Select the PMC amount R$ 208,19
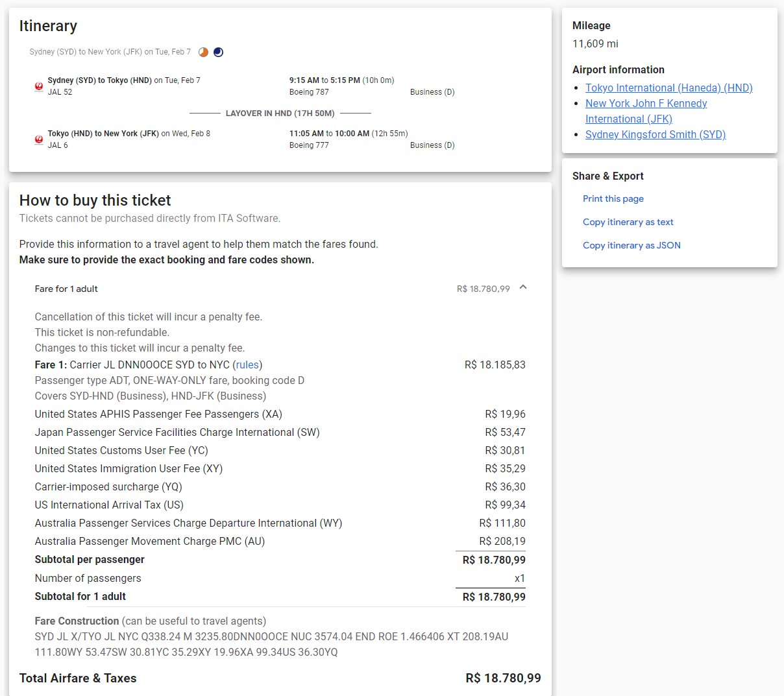The image size is (784, 696). click(502, 541)
